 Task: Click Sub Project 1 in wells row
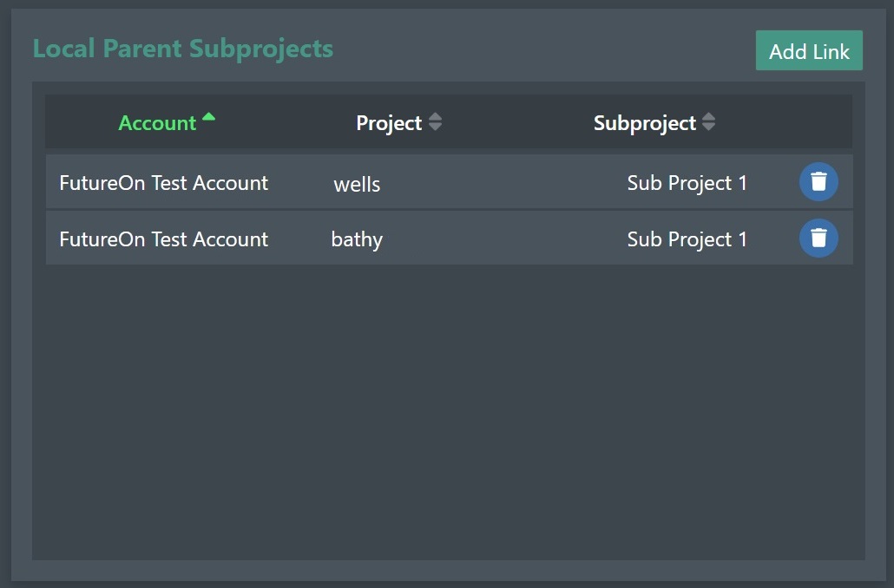[x=687, y=183]
